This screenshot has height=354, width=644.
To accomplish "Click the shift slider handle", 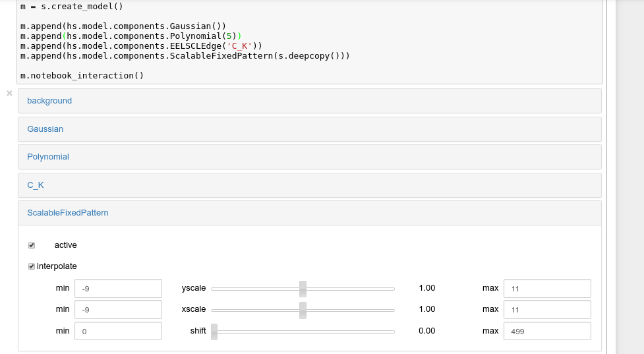I will (x=214, y=331).
